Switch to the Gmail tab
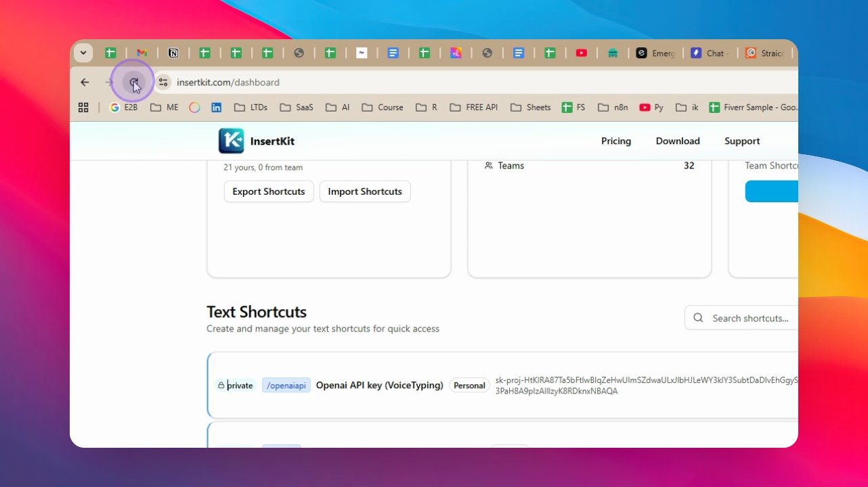Viewport: 868px width, 487px height. 142,53
